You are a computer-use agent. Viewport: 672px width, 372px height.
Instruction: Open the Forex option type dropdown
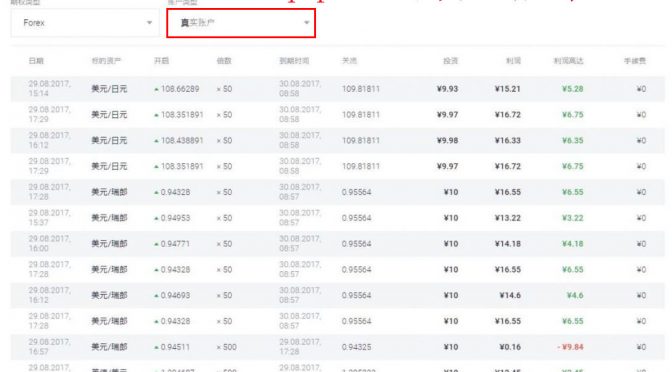coord(85,23)
